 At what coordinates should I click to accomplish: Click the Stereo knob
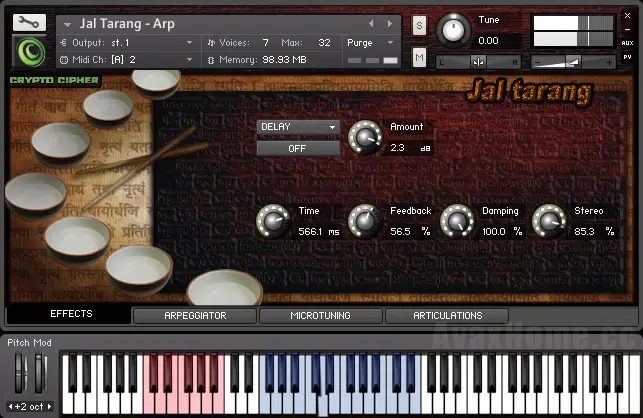549,222
